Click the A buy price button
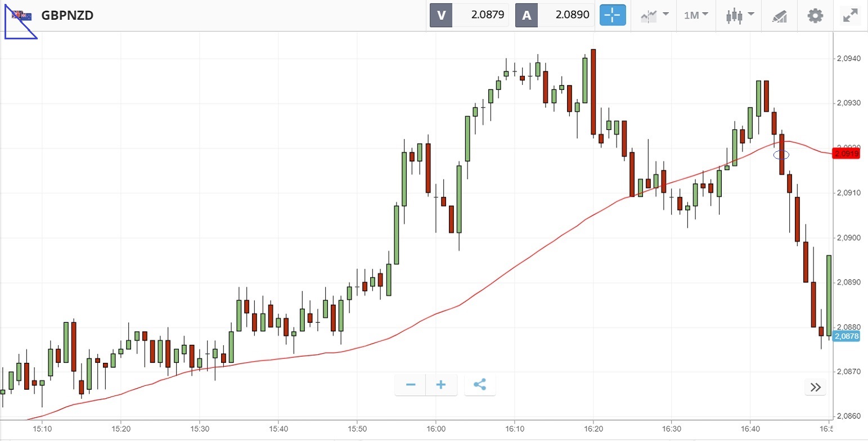This screenshot has height=441, width=868. click(x=527, y=15)
